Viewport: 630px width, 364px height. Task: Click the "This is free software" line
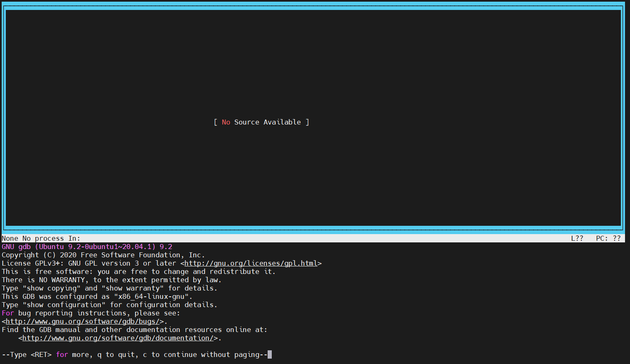click(138, 271)
